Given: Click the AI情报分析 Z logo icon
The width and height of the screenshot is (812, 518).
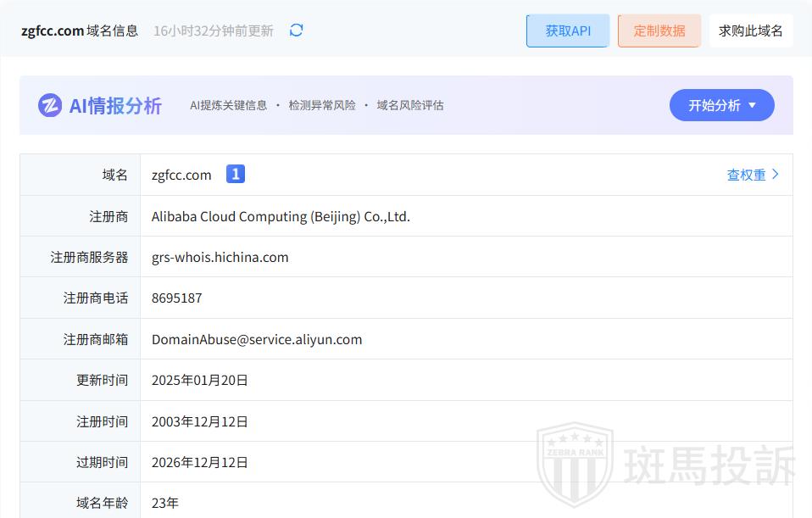Looking at the screenshot, I should click(x=50, y=105).
